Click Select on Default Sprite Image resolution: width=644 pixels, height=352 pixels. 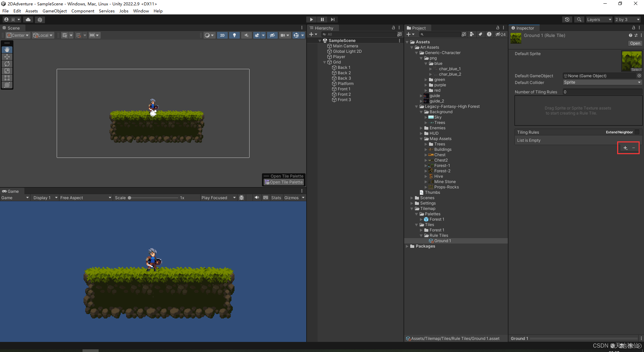pyautogui.click(x=636, y=70)
